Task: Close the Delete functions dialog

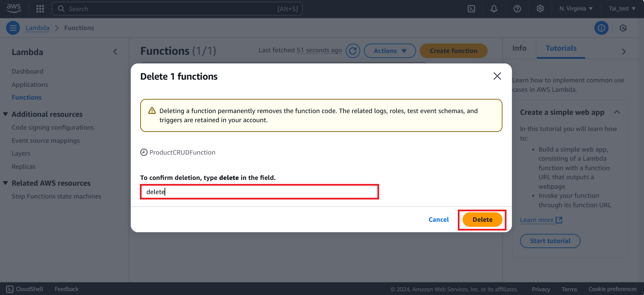Action: tap(497, 76)
